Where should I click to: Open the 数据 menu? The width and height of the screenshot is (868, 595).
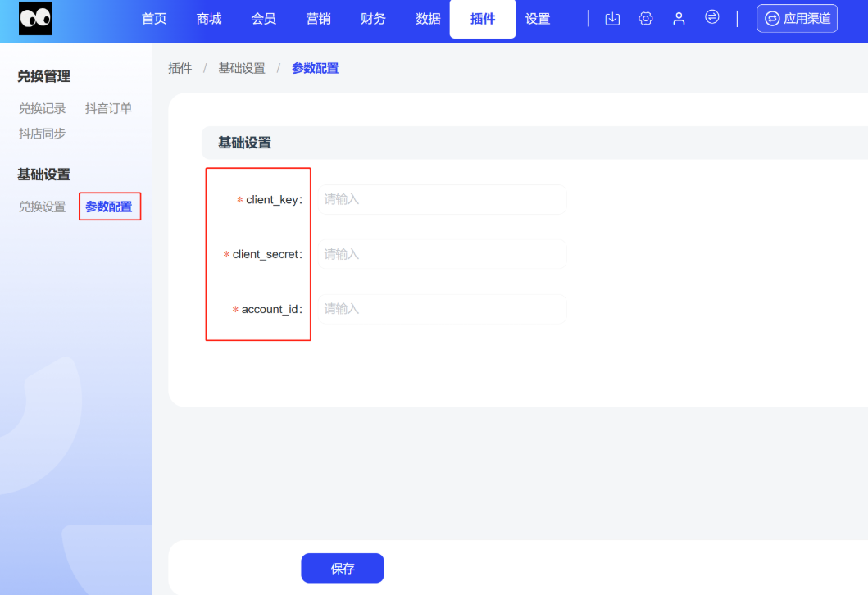click(428, 19)
